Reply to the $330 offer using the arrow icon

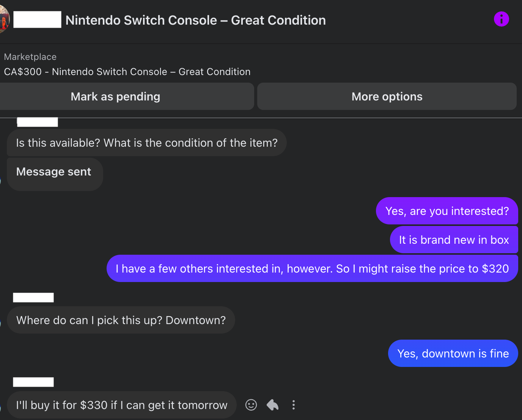click(x=272, y=405)
